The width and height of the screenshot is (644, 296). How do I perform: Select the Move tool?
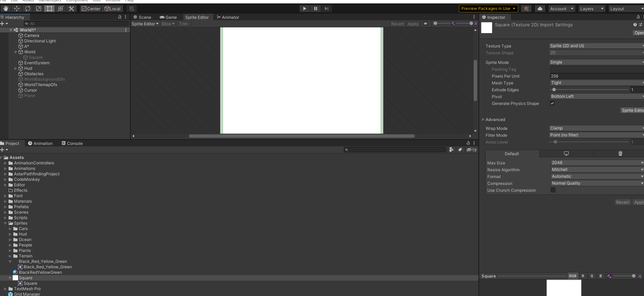pyautogui.click(x=17, y=9)
